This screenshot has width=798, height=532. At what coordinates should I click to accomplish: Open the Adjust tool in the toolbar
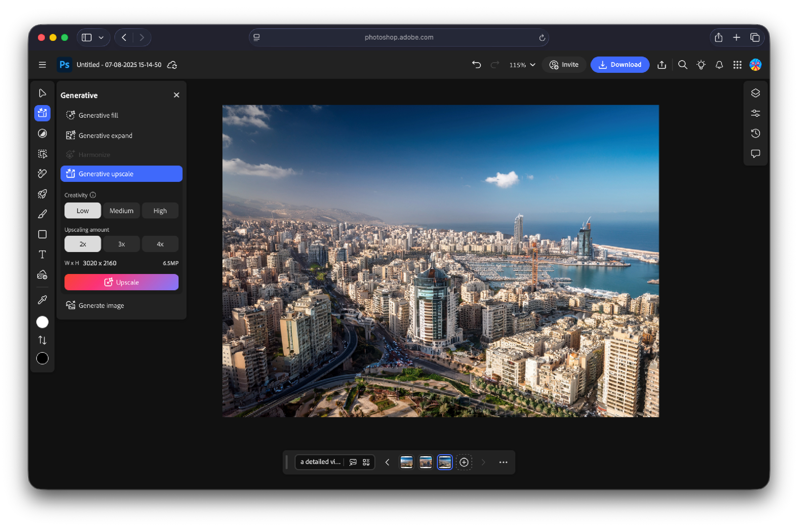pos(43,133)
